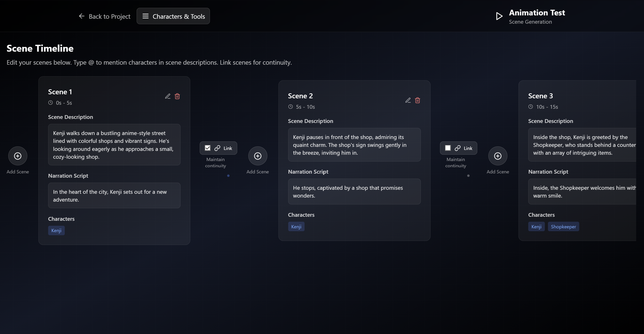The image size is (644, 334).
Task: Edit the Narration Script text for Scene 1
Action: tap(114, 195)
